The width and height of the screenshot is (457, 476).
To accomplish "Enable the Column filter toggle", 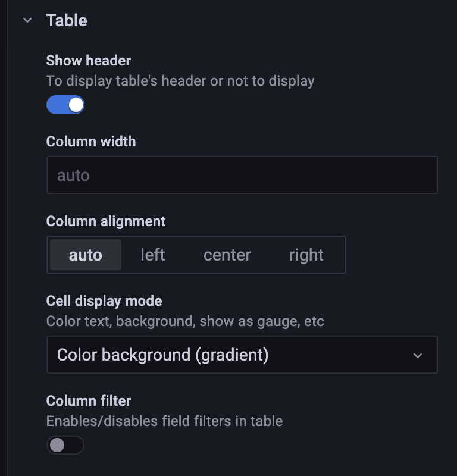I will pyautogui.click(x=65, y=445).
